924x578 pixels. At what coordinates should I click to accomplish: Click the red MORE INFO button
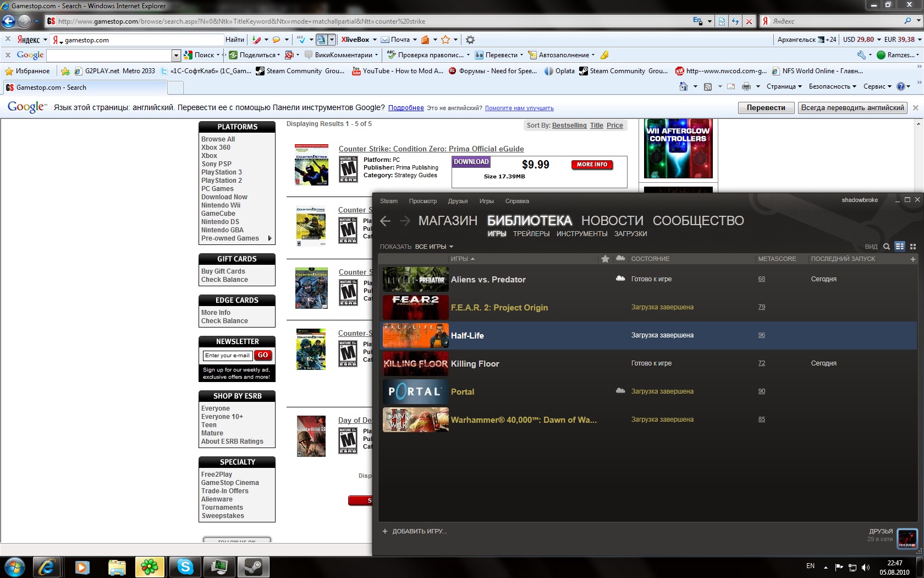(x=592, y=165)
